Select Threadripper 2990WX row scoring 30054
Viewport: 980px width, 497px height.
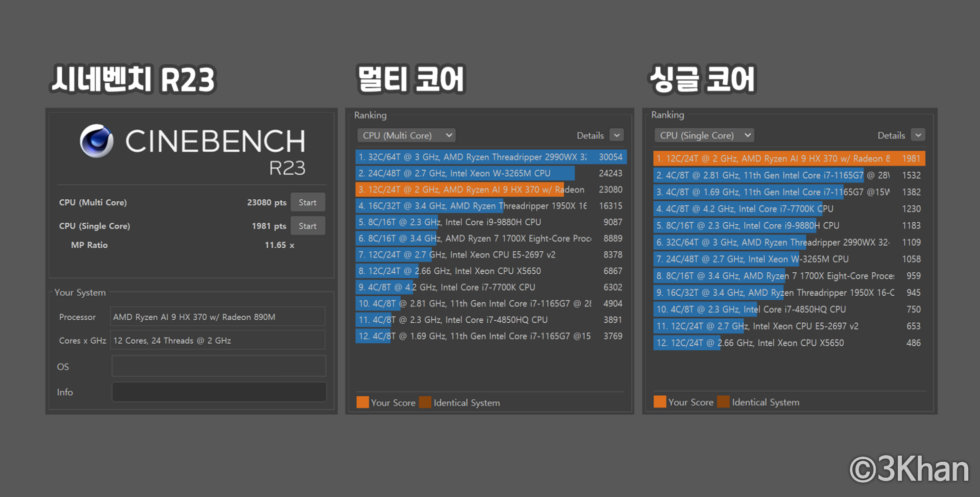[x=491, y=157]
